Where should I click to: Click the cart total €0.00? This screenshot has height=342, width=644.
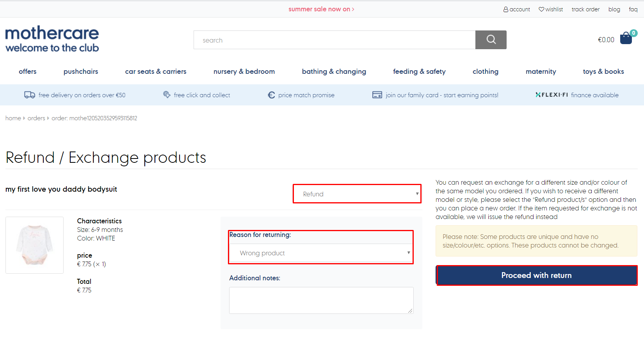pos(606,40)
